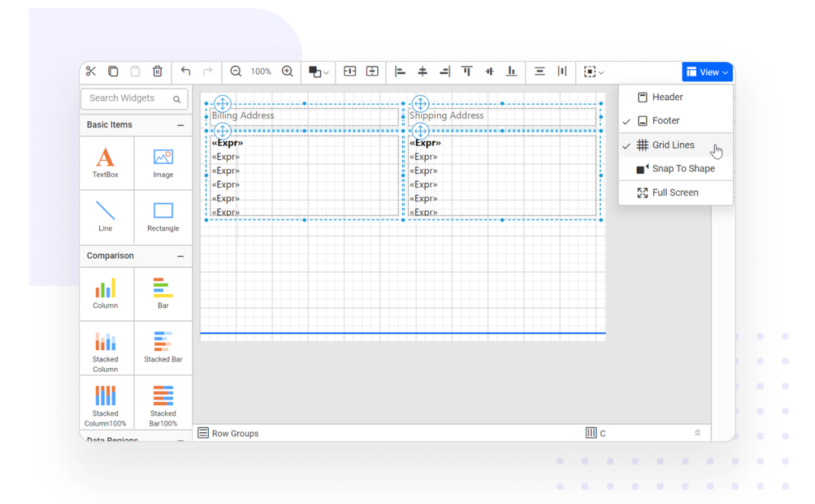Click the blue footer boundary line
This screenshot has width=815, height=504.
(x=403, y=333)
